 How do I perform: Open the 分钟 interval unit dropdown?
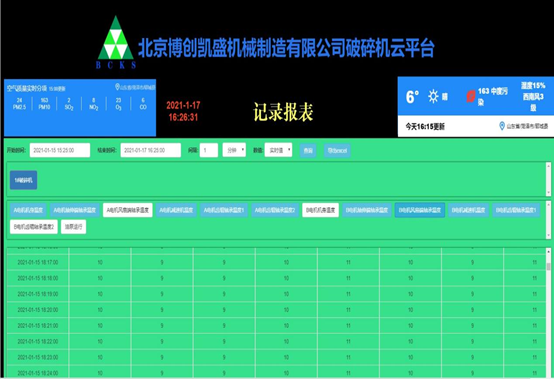point(234,150)
